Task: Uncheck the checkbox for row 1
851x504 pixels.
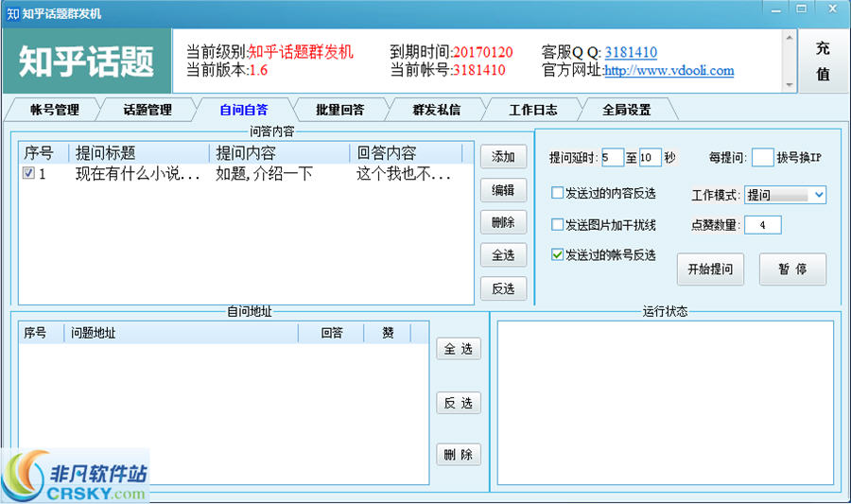Action: click(x=28, y=173)
